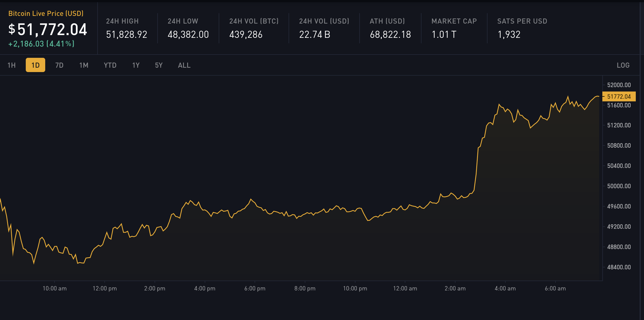
Task: Click the 50000.00 price axis label
Action: point(619,186)
